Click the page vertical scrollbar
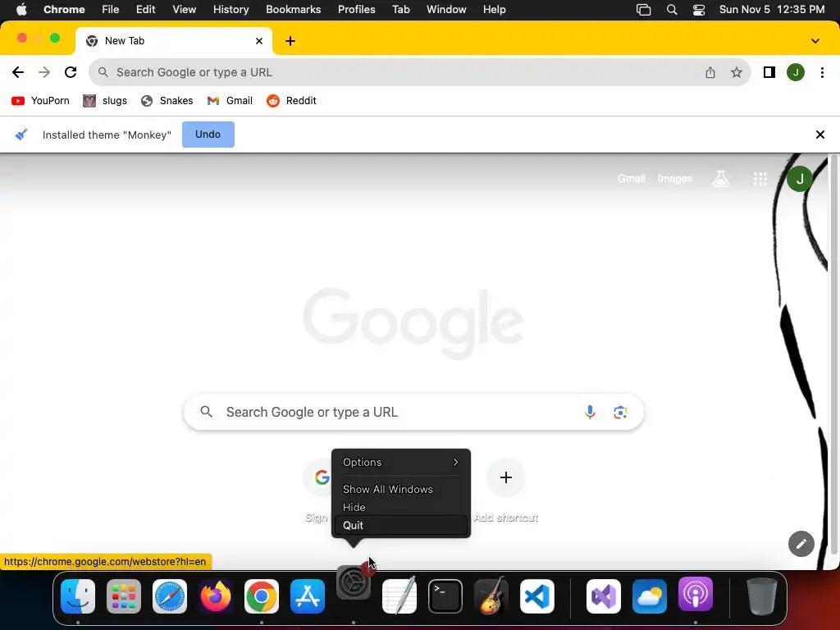 pyautogui.click(x=833, y=356)
